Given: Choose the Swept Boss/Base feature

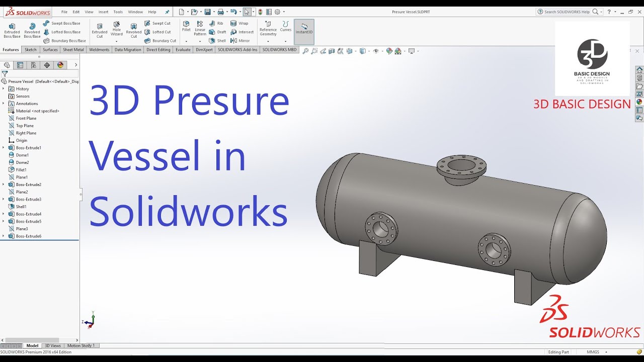Looking at the screenshot, I should [x=61, y=23].
